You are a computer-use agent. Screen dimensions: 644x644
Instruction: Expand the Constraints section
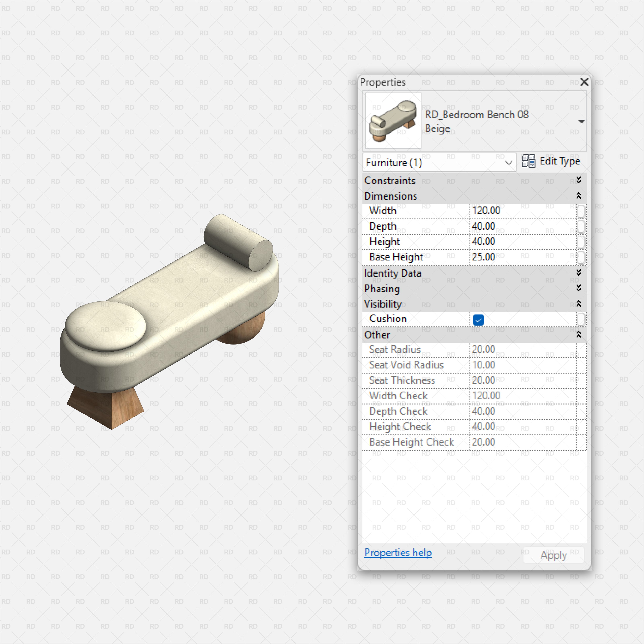pos(579,180)
